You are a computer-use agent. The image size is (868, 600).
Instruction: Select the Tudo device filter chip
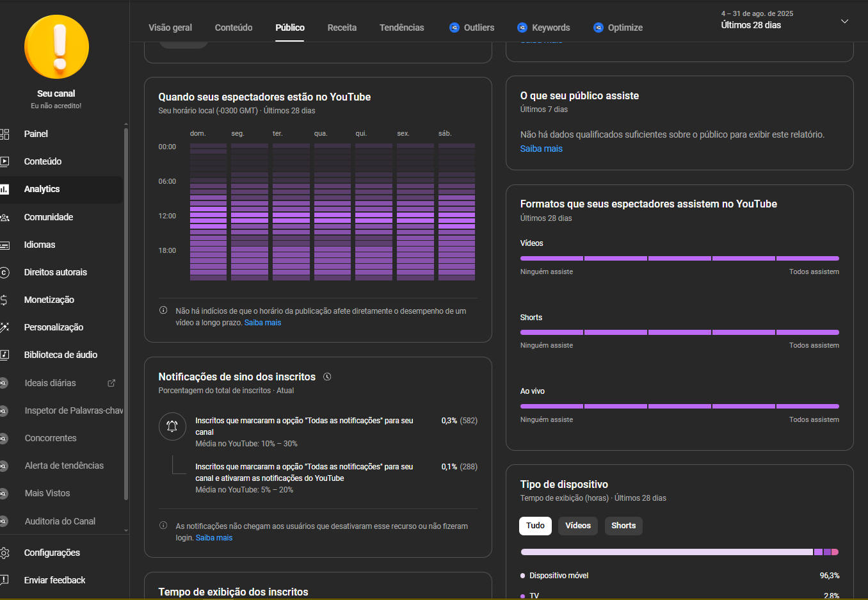pos(535,526)
